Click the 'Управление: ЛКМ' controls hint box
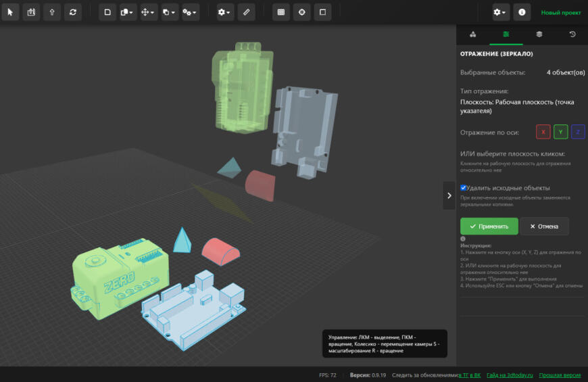588x382 pixels. 385,343
